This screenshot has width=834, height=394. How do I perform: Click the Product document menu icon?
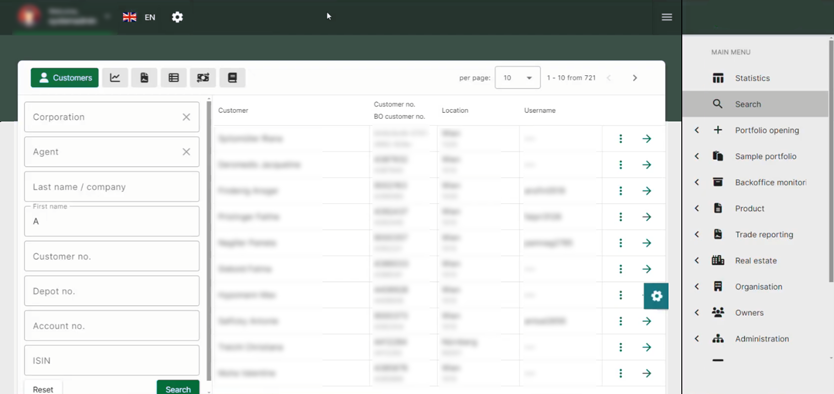[x=718, y=208]
